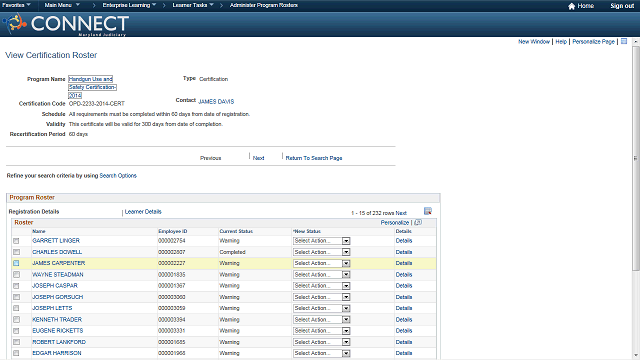Open the Enterprise Learning breadcrumb menu
Screen dimensions: 640x360
129,5
